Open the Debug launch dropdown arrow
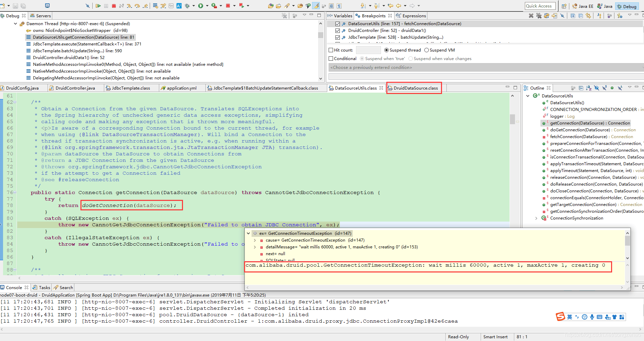This screenshot has width=644, height=341. [x=194, y=6]
